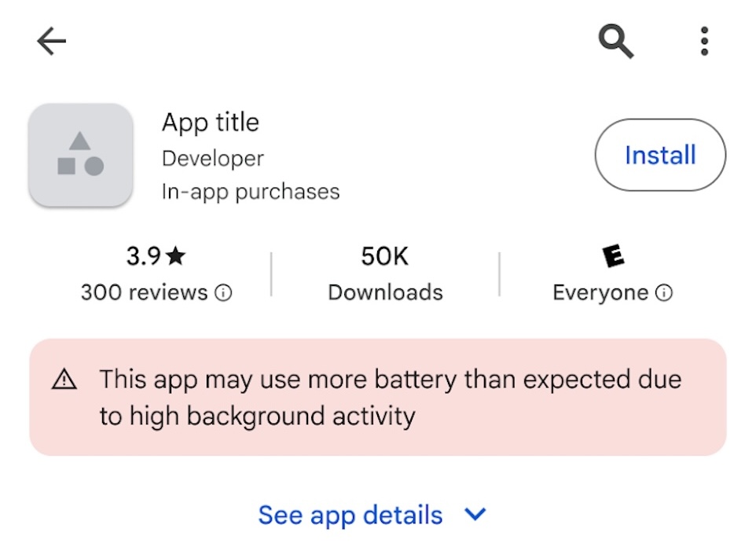Screen dimensions: 756x547
Task: Tap the battery usage warning banner
Action: pos(377,397)
